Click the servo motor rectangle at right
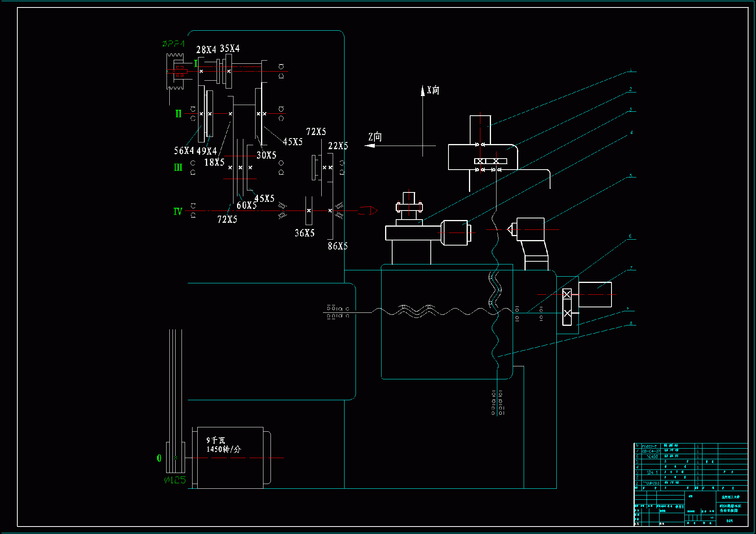Screen dimensions: 756x534 [x=595, y=294]
